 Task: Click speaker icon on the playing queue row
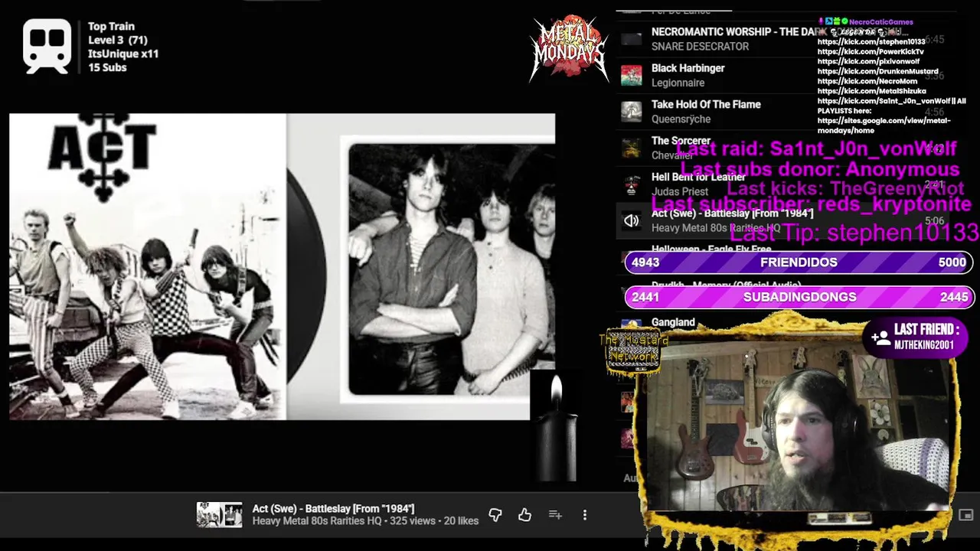(x=632, y=220)
